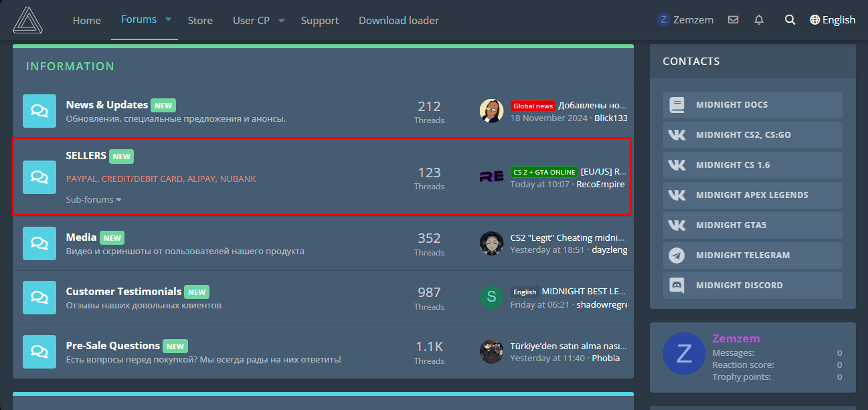Open the inbox envelope icon

733,20
